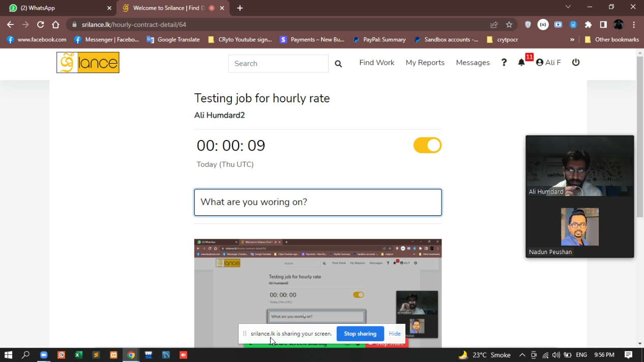Show hidden system tray icons
Screen dimensions: 644x362
(522, 355)
